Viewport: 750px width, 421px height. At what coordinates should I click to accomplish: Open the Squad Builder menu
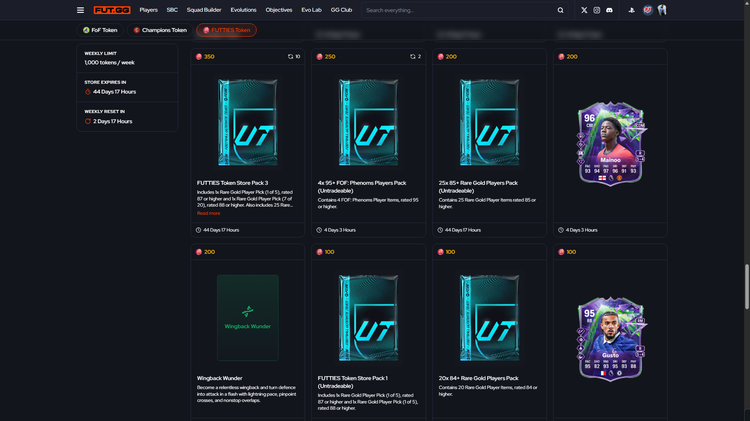204,10
